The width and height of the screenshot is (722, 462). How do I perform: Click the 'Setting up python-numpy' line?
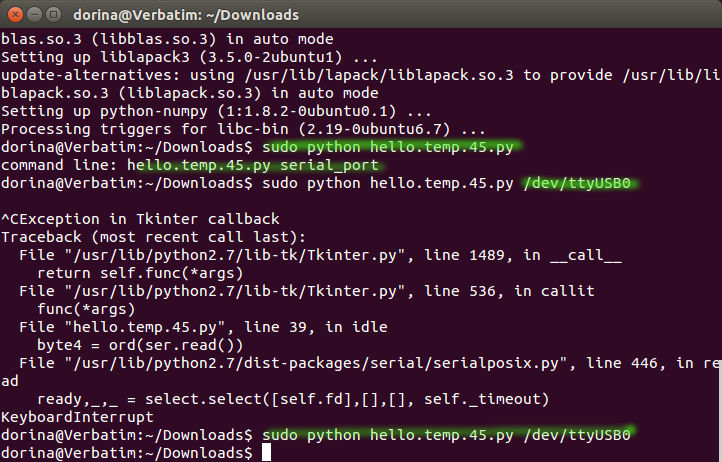tap(216, 111)
